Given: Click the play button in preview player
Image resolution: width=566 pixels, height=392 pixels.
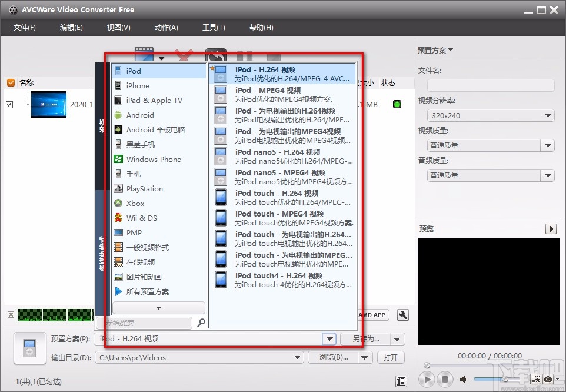Looking at the screenshot, I should pyautogui.click(x=427, y=380).
